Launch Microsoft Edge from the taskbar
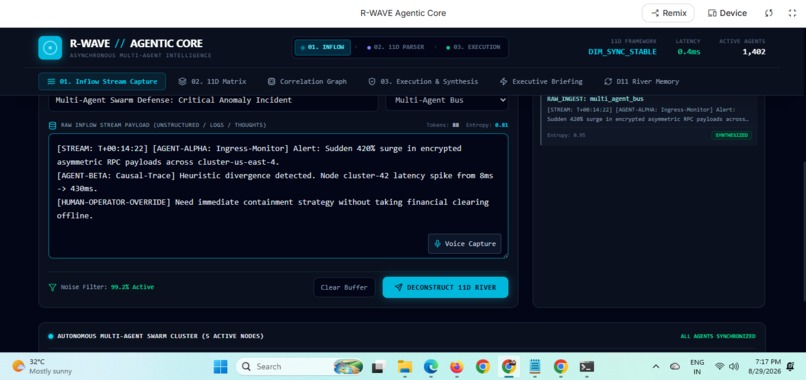806x380 pixels. [x=431, y=367]
